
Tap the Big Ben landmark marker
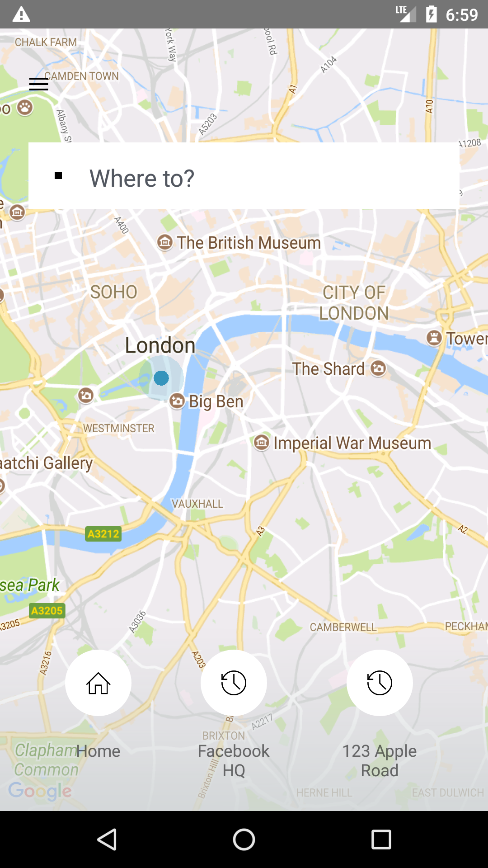[177, 401]
